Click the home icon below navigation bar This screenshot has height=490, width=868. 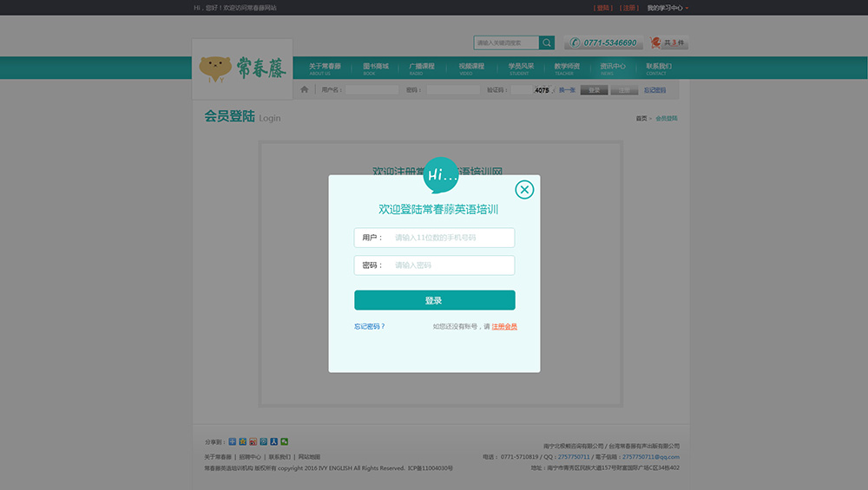click(305, 89)
